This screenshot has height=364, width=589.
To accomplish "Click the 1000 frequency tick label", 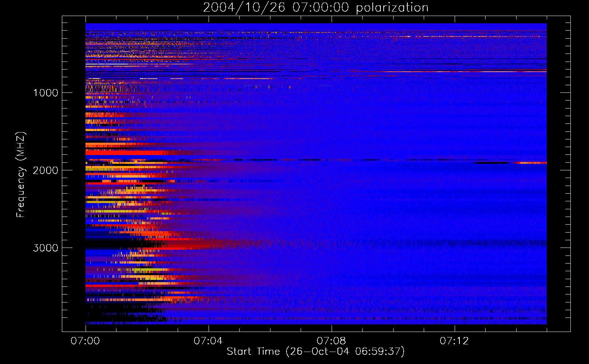I will click(46, 93).
